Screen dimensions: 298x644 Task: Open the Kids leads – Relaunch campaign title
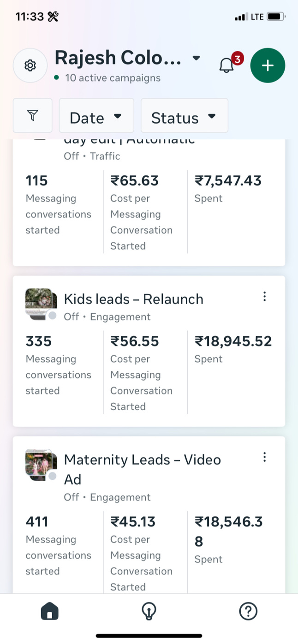(x=133, y=299)
